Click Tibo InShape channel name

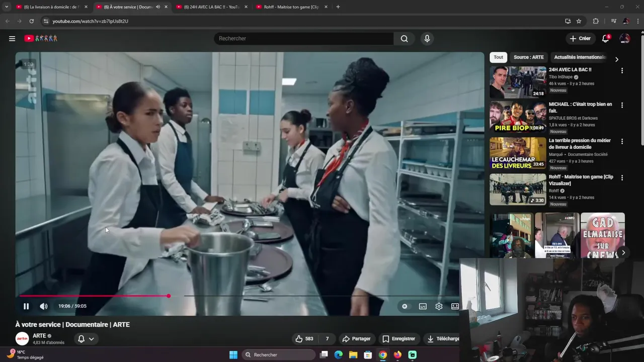[560, 77]
